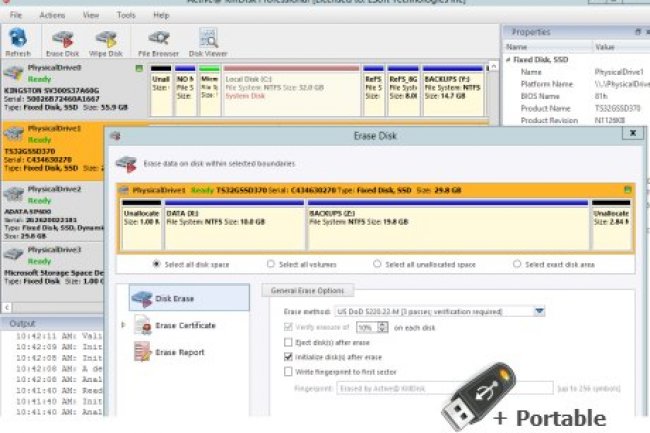Toggle Verify erasure checkbox
Screen dimensions: 650x433
point(288,327)
